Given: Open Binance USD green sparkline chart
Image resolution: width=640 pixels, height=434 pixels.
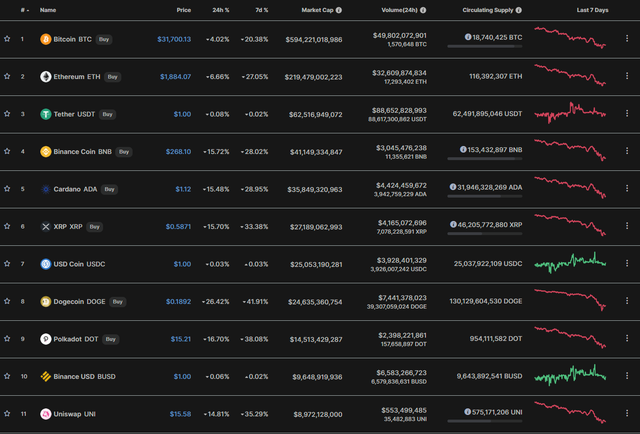Looking at the screenshot, I should coord(570,375).
